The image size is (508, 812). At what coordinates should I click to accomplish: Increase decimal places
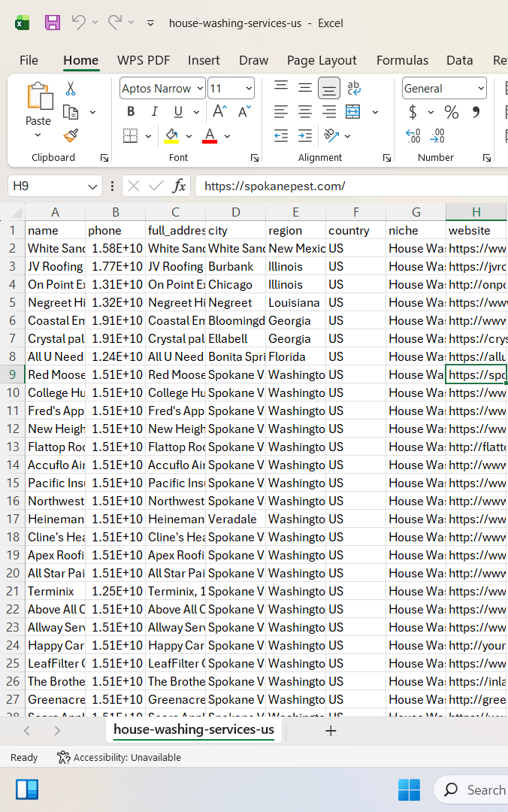point(413,135)
